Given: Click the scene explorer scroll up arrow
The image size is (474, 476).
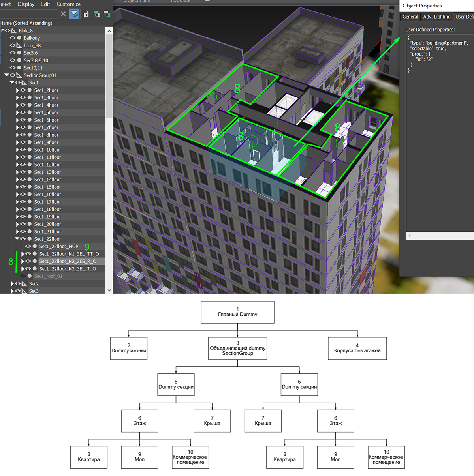Looking at the screenshot, I should point(109,31).
